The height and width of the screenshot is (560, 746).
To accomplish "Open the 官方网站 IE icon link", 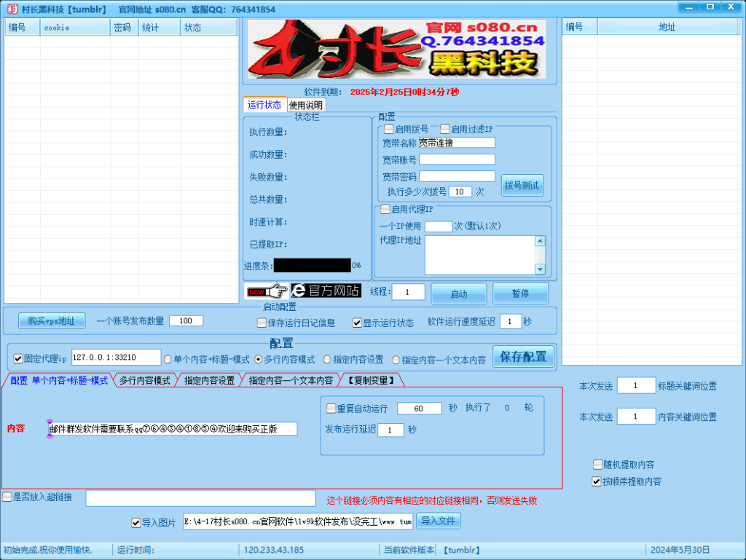I will [326, 291].
